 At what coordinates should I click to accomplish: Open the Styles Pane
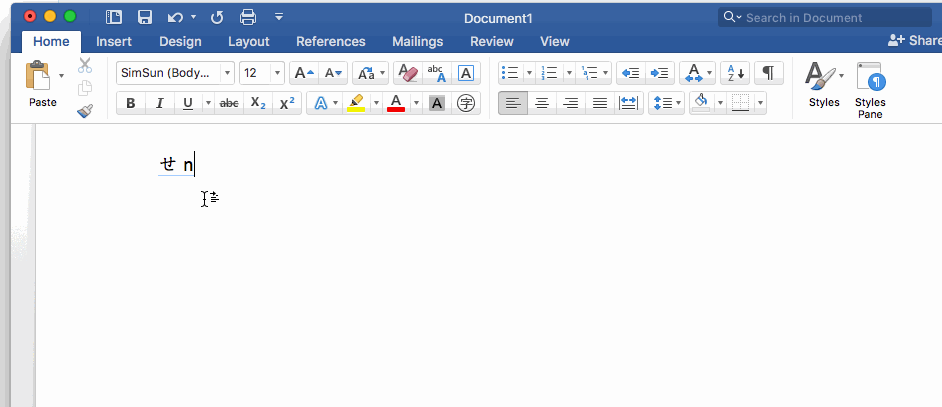pos(870,90)
